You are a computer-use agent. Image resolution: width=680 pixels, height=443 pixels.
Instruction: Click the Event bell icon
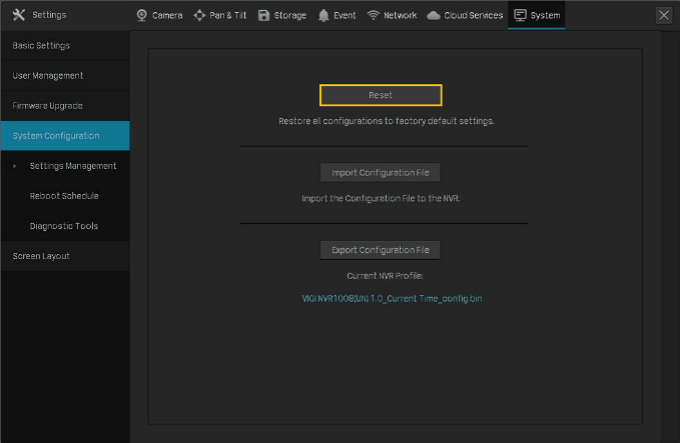click(x=323, y=15)
